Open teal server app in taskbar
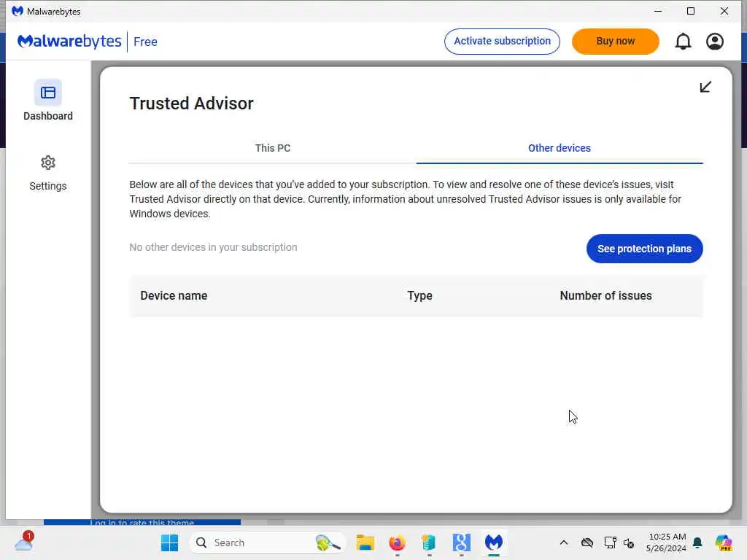The height and width of the screenshot is (560, 747). tap(429, 542)
